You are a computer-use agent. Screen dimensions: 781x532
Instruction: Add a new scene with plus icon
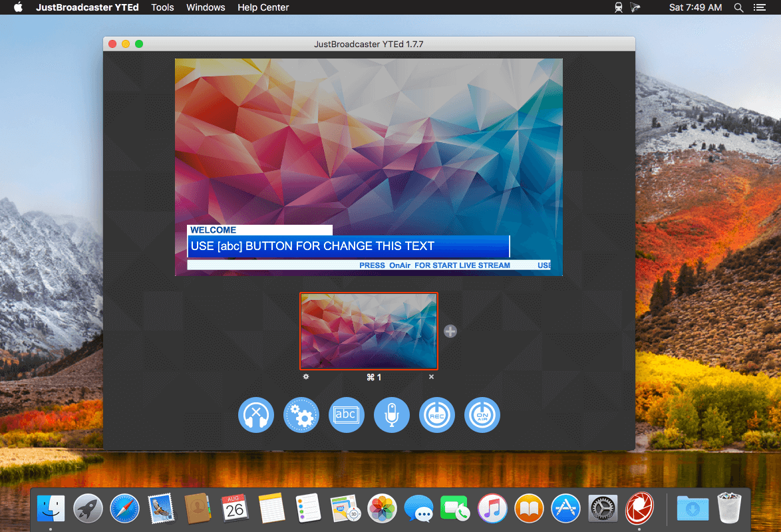[x=450, y=331]
